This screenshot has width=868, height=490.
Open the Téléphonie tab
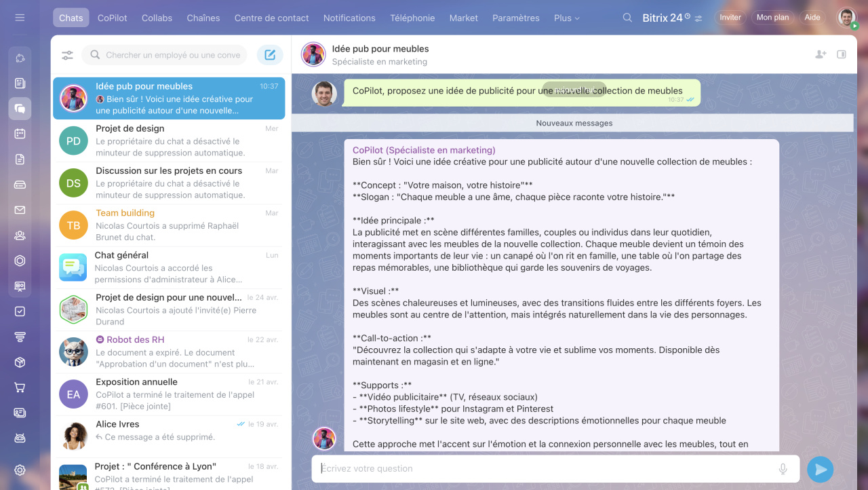coord(412,18)
